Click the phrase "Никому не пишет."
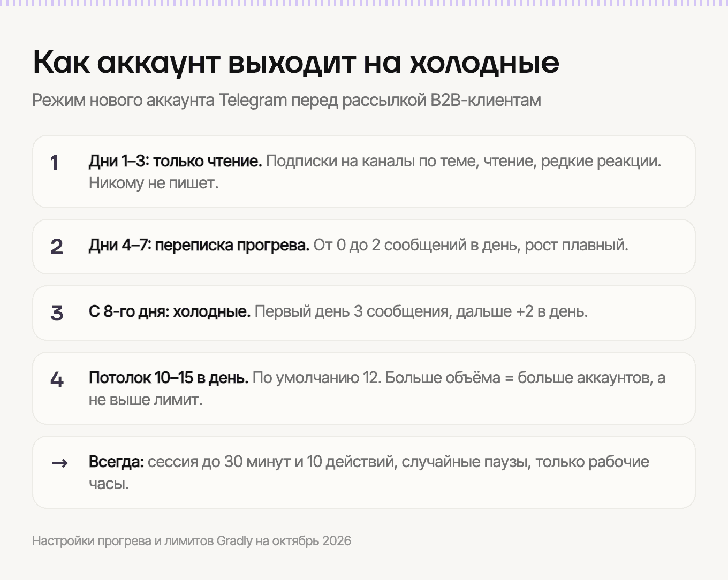The width and height of the screenshot is (728, 580). pyautogui.click(x=154, y=183)
